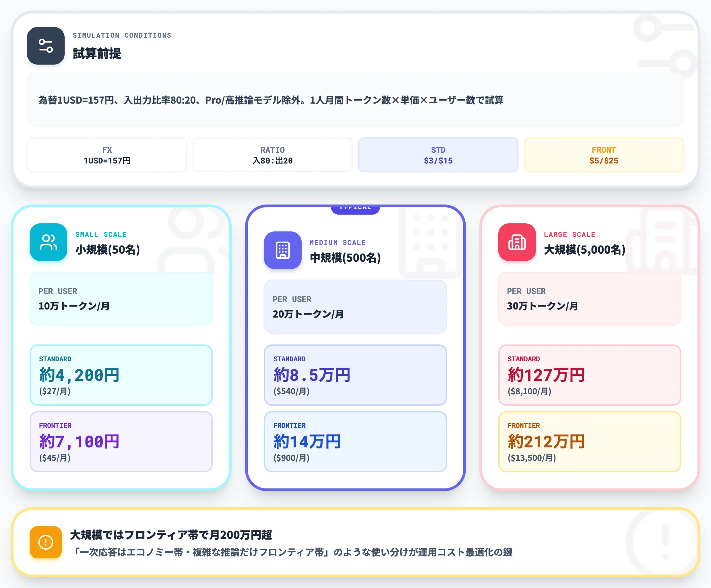The height and width of the screenshot is (588, 711).
Task: Click the 約14万円 frontier price
Action: point(307,442)
